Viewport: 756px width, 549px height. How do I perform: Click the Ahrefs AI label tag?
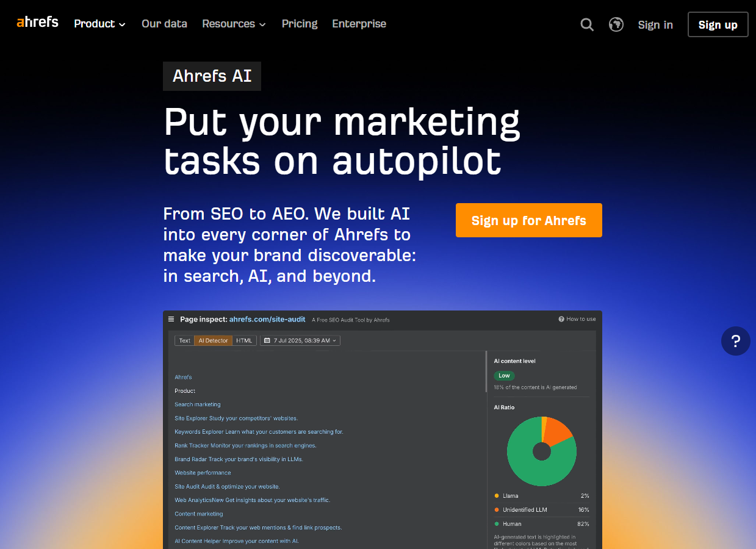[x=212, y=76]
